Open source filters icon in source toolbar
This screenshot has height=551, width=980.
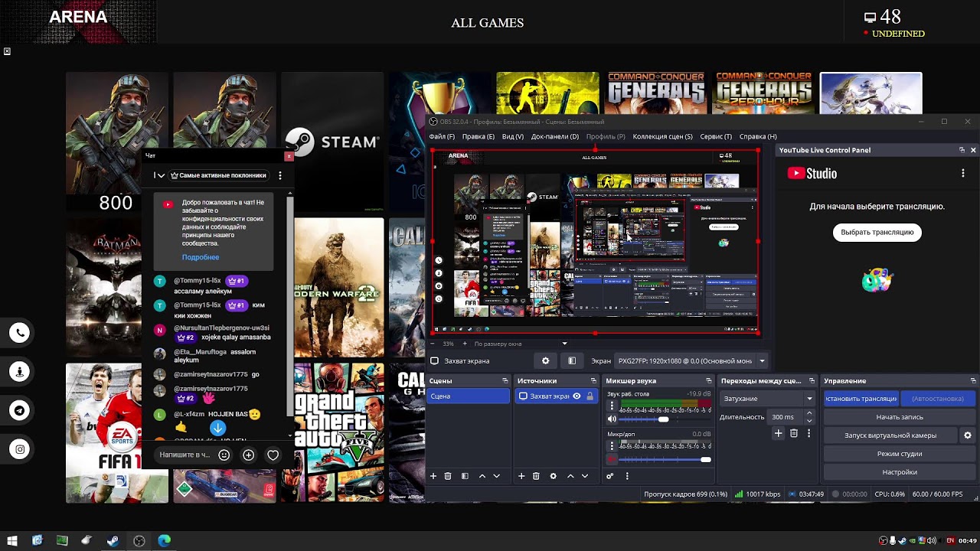[572, 360]
